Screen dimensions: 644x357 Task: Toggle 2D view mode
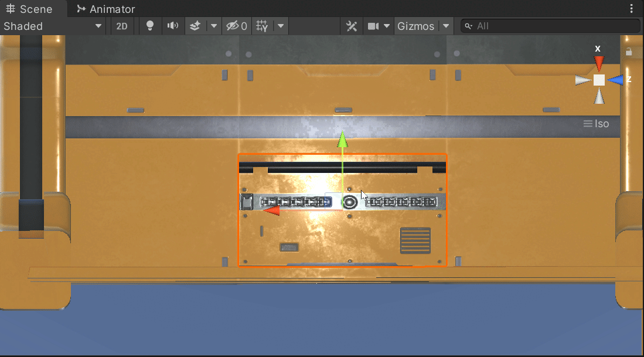(x=121, y=26)
